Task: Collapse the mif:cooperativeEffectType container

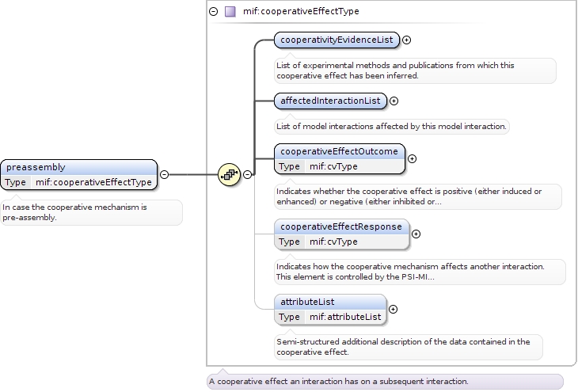Action: (214, 12)
